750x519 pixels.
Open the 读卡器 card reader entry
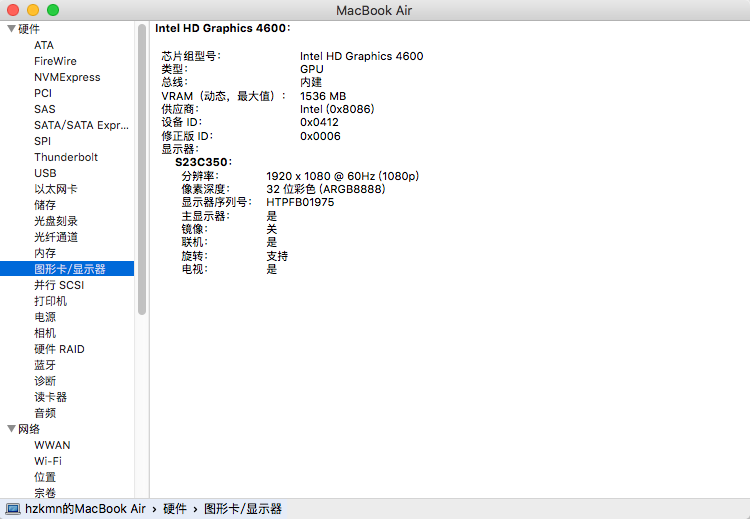[x=50, y=397]
